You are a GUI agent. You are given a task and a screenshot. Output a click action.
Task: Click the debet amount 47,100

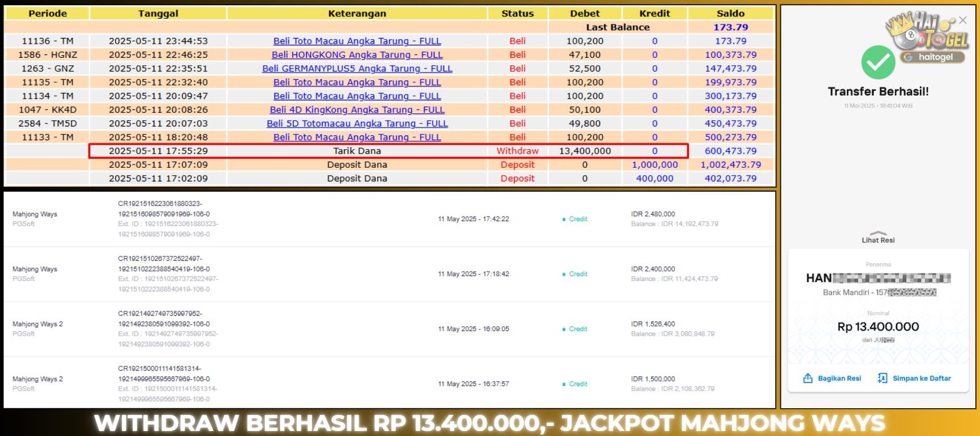[x=585, y=54]
